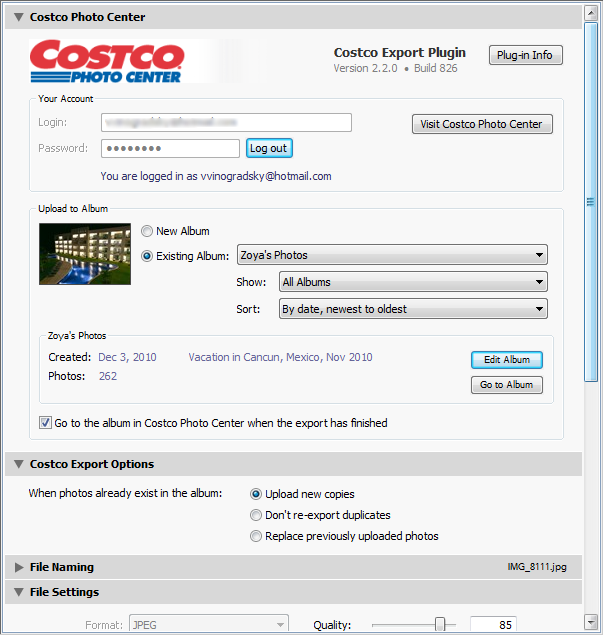Click the photo count 262
This screenshot has width=603, height=635.
click(108, 376)
